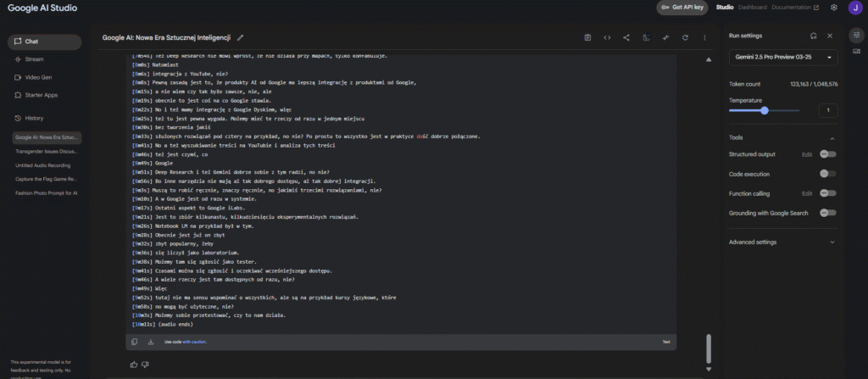Expand the Advanced settings section
Screen dimensions: 868x379
(782, 242)
